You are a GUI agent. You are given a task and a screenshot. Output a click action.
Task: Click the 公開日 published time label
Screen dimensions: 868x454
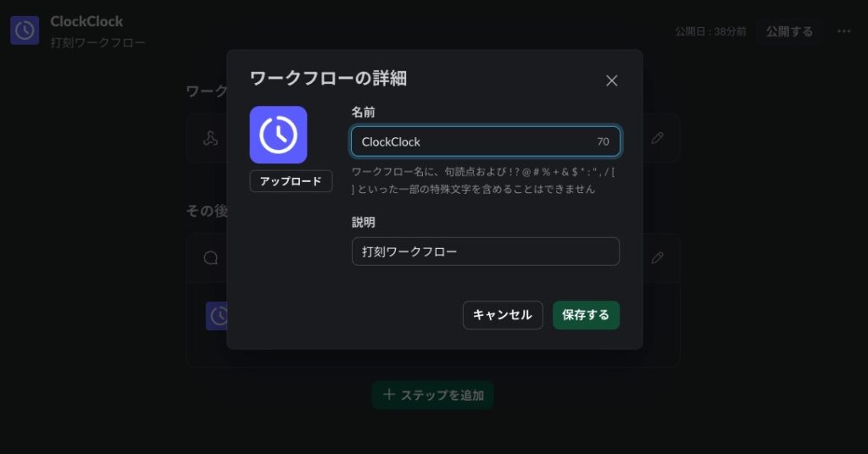710,31
